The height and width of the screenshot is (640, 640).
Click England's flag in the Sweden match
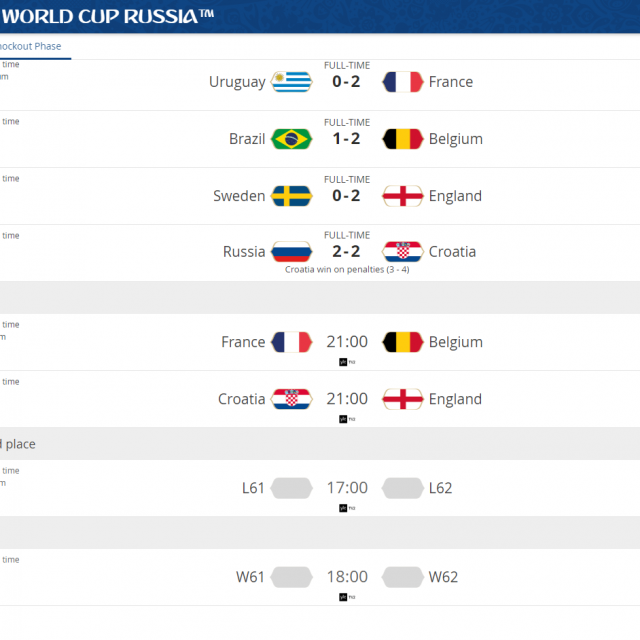tap(403, 196)
